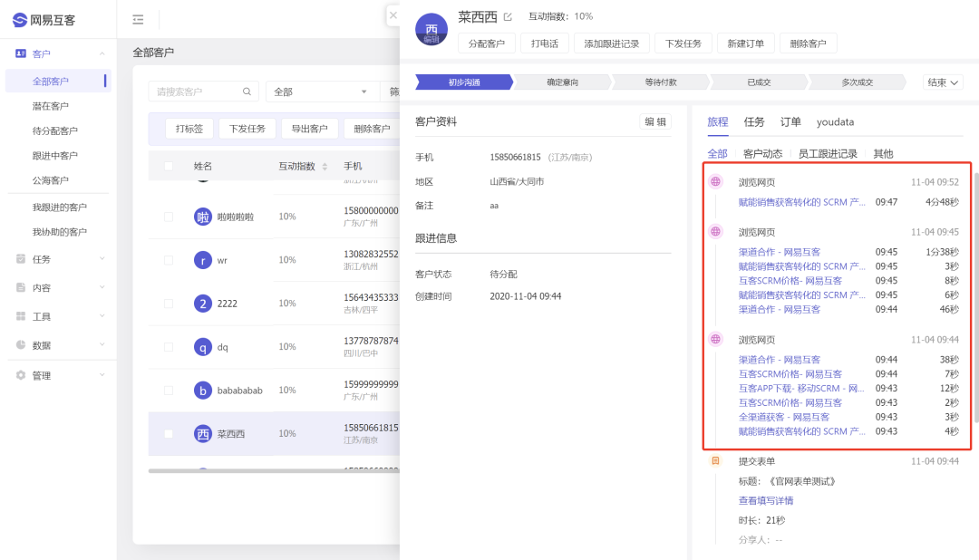
Task: Select the 员工跟进记录 sub-tab
Action: coord(828,153)
